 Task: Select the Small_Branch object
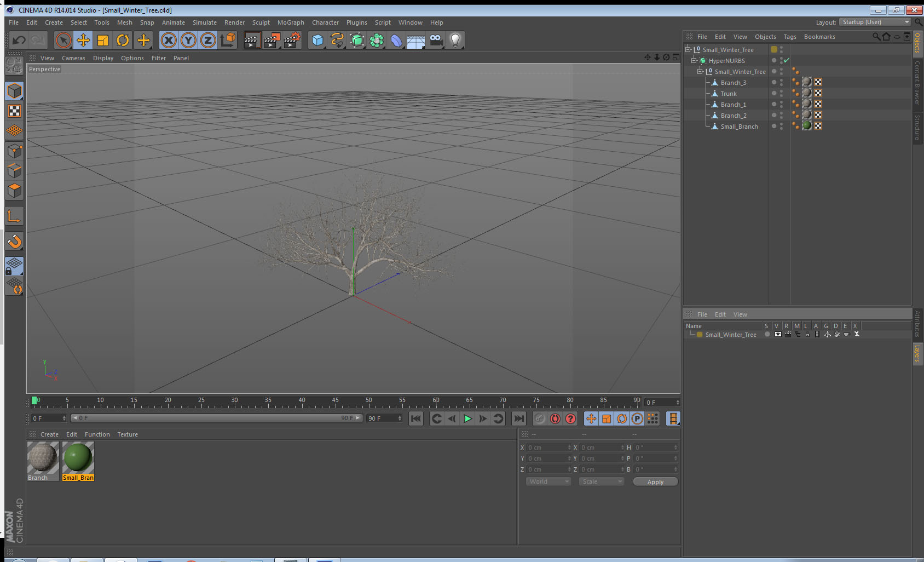(x=739, y=127)
